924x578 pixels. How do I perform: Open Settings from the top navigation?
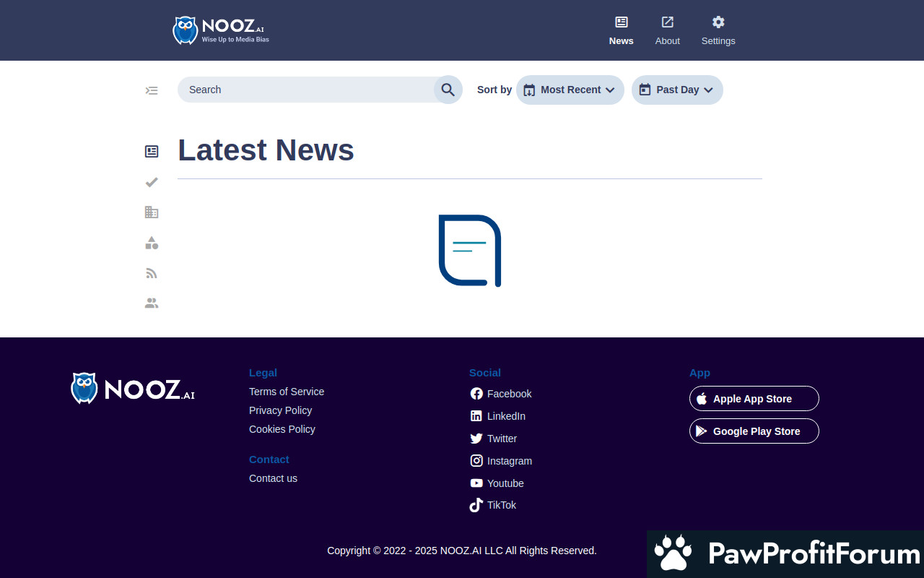718,31
